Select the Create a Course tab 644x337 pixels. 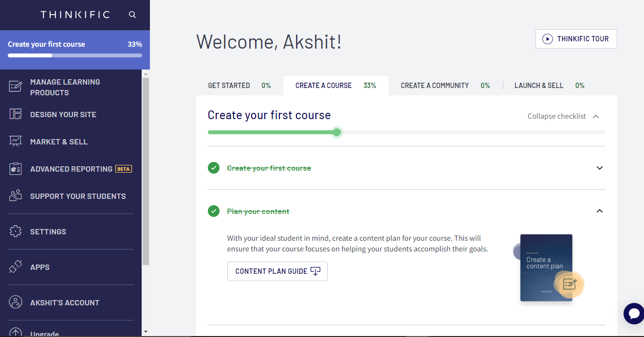336,86
